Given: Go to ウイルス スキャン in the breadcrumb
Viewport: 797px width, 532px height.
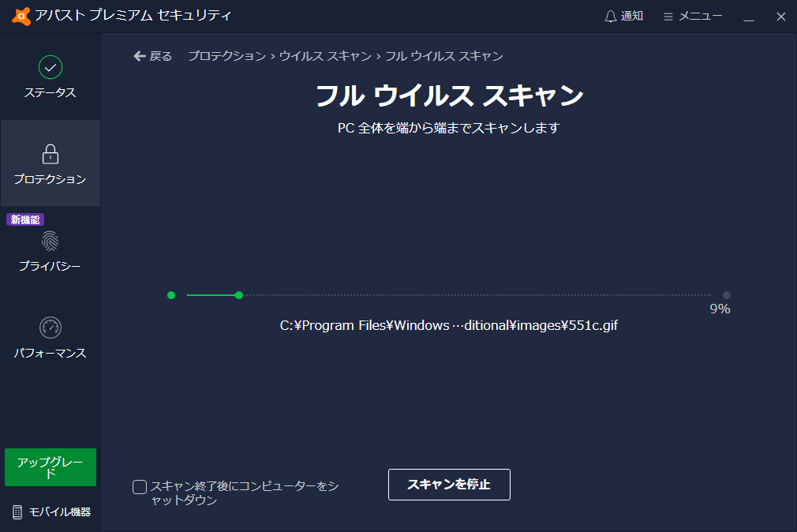Looking at the screenshot, I should [x=325, y=56].
